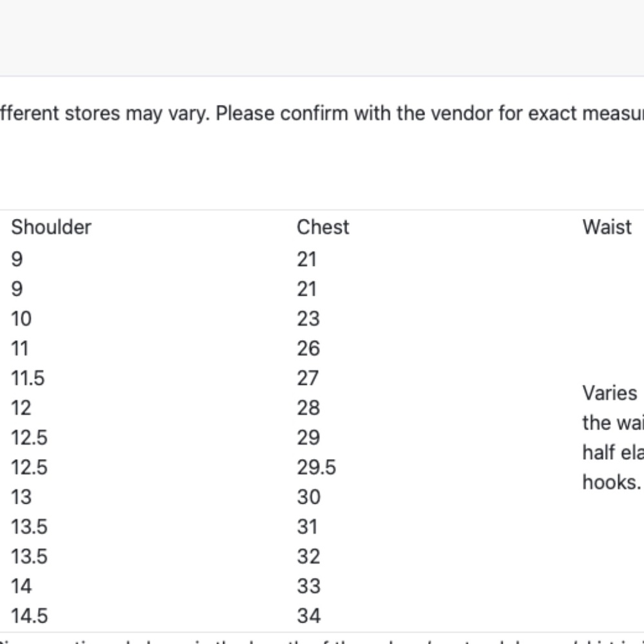Select the shoulder measurement 12 cell
This screenshot has height=644, width=644.
click(x=21, y=408)
